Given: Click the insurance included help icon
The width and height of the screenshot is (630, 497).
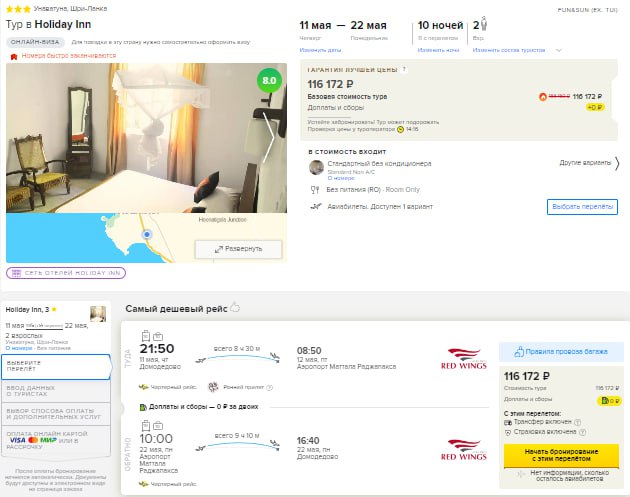Looking at the screenshot, I should click(x=582, y=432).
